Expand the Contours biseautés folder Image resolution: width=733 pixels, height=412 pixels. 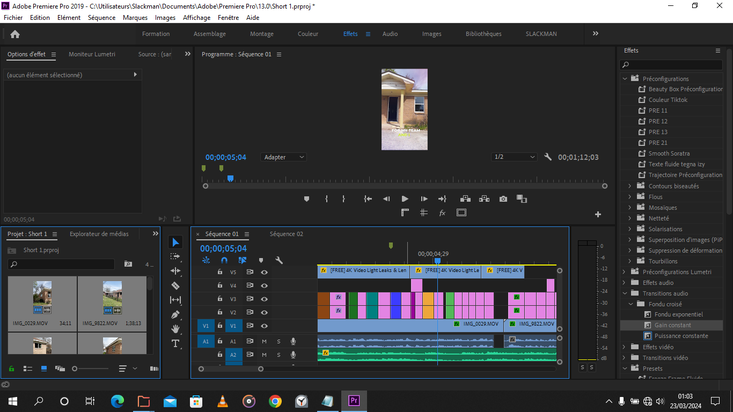click(x=630, y=186)
